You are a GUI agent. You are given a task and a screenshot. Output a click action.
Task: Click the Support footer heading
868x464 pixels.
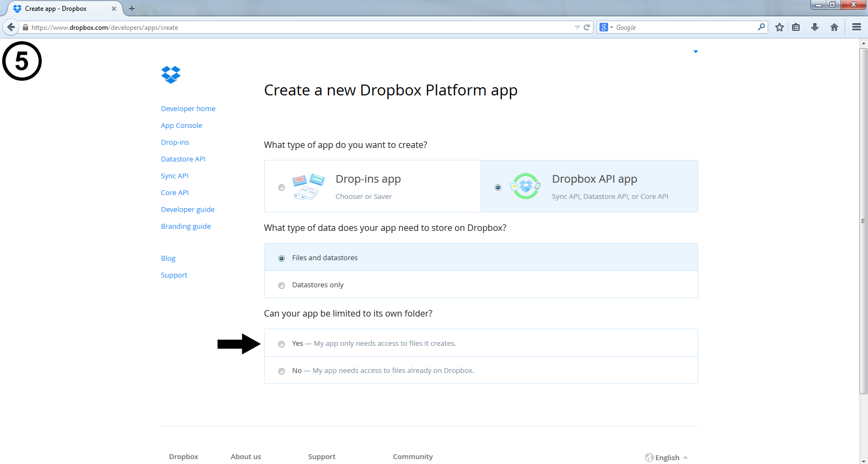coord(322,456)
